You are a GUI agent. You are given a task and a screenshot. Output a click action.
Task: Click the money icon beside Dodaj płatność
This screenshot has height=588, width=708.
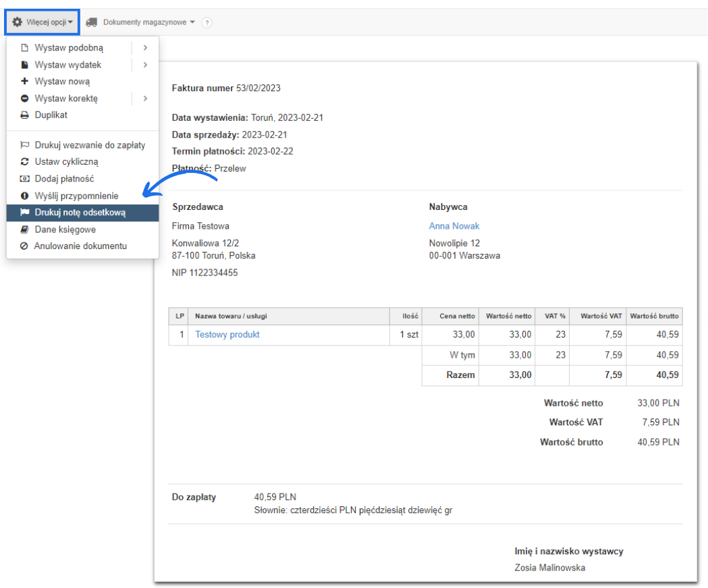25,179
